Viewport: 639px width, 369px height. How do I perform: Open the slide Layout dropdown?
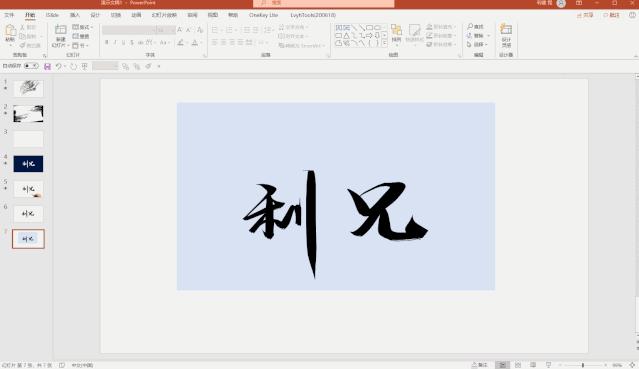[83, 27]
